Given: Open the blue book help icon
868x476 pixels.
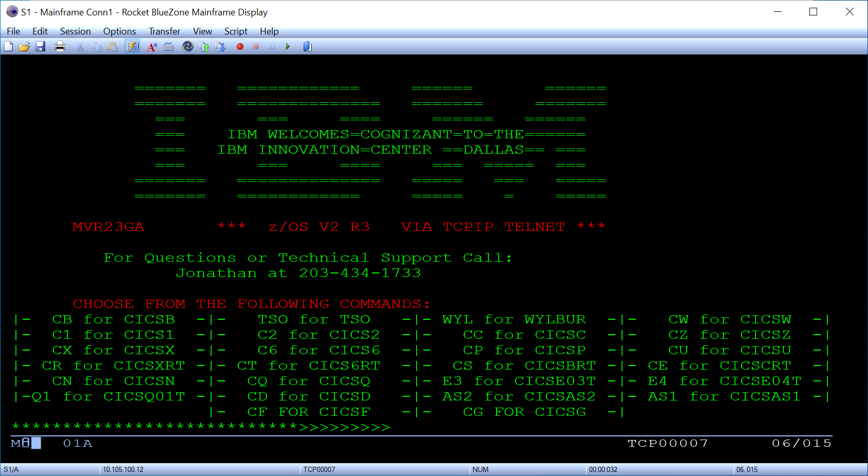Looking at the screenshot, I should click(x=308, y=47).
